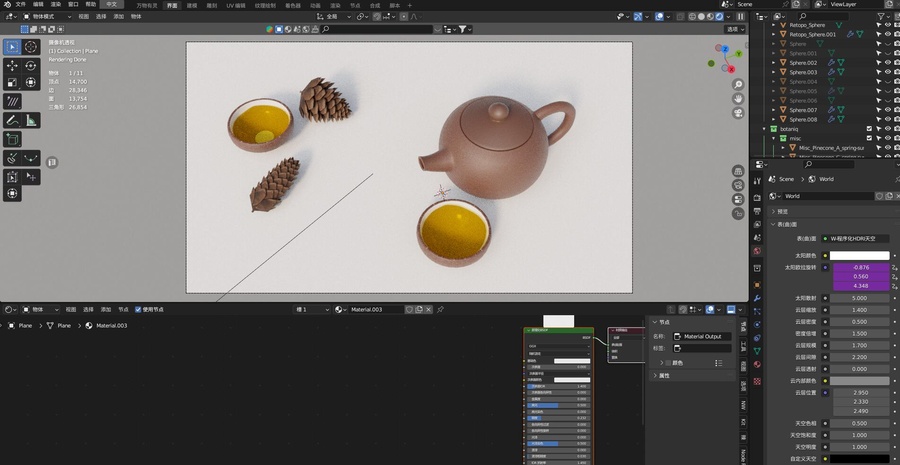Open the File (文件) menu
The image size is (900, 465).
pos(21,5)
